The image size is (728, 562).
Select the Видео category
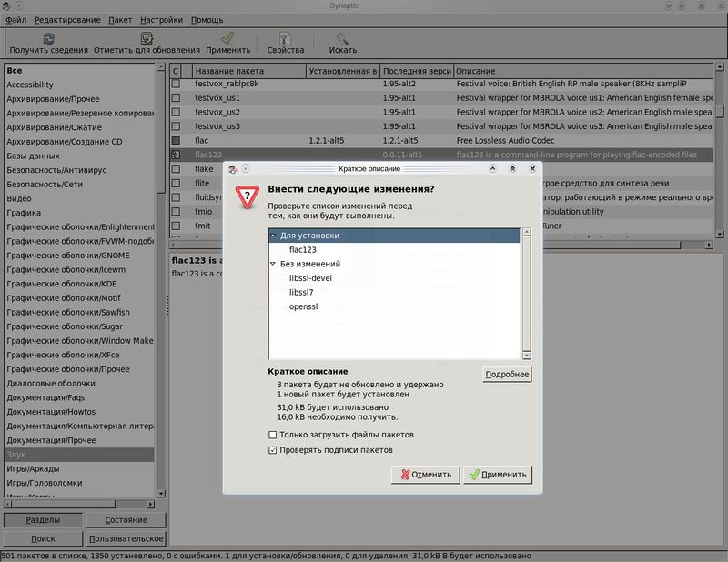click(19, 198)
